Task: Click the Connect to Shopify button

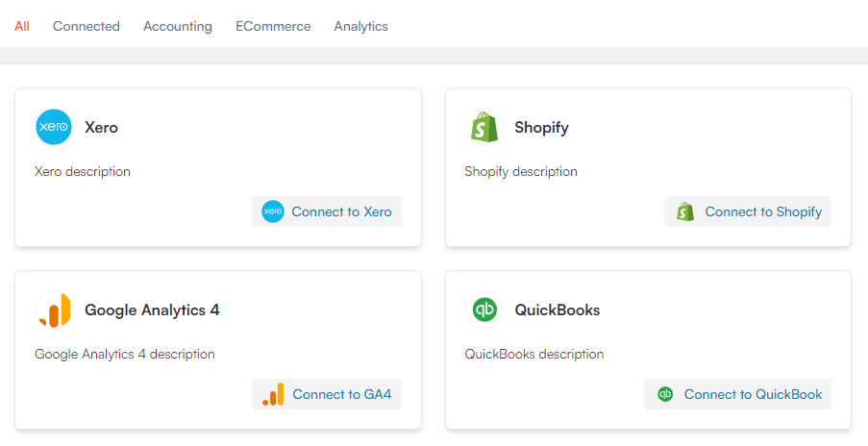Action: pyautogui.click(x=748, y=211)
